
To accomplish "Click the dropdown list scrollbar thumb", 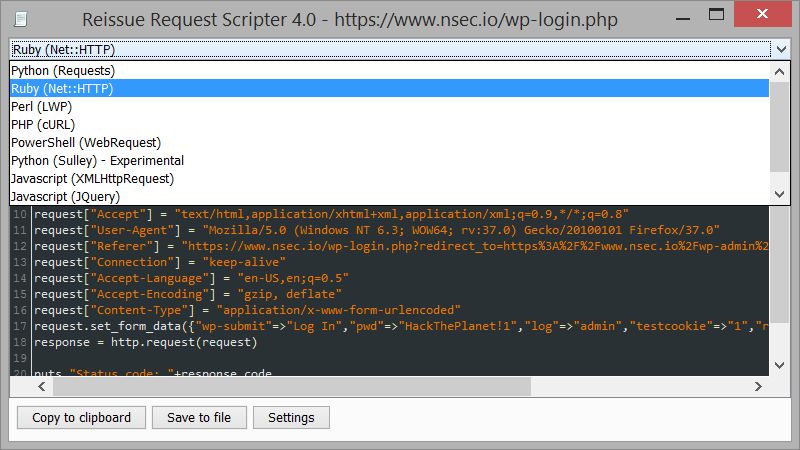I will (780, 127).
